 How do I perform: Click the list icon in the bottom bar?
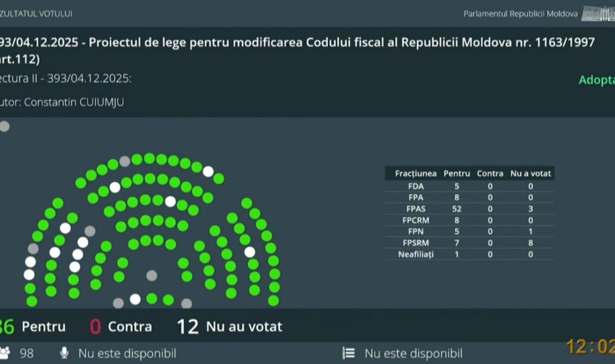point(349,354)
